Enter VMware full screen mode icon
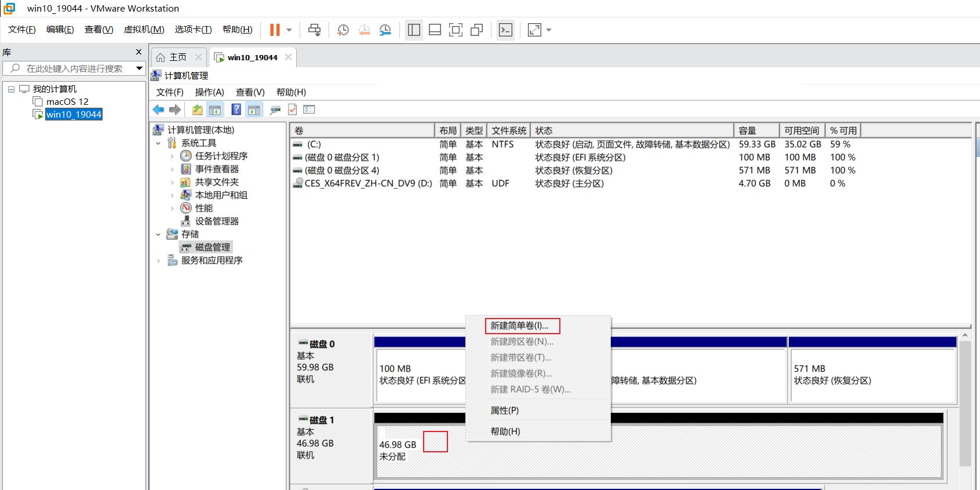Screen dimensions: 980x490 456,30
